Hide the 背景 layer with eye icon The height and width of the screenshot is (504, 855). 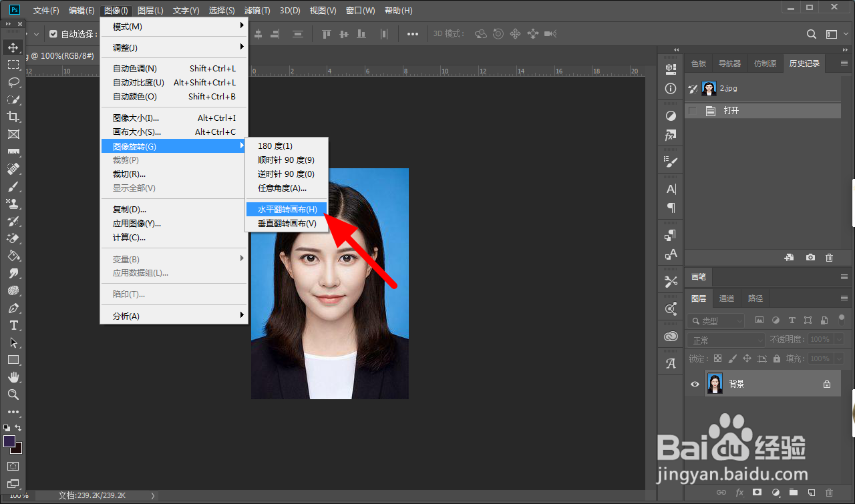(x=695, y=384)
